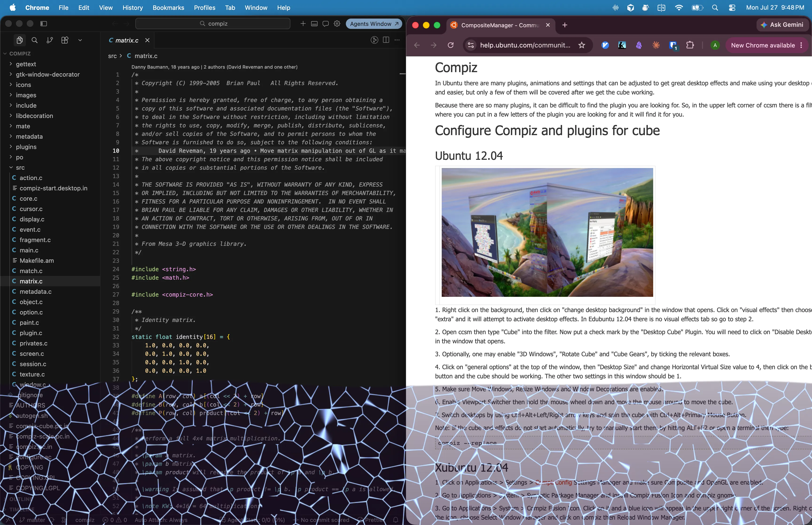Open the Chrome File menu
This screenshot has height=525, width=812.
click(63, 8)
